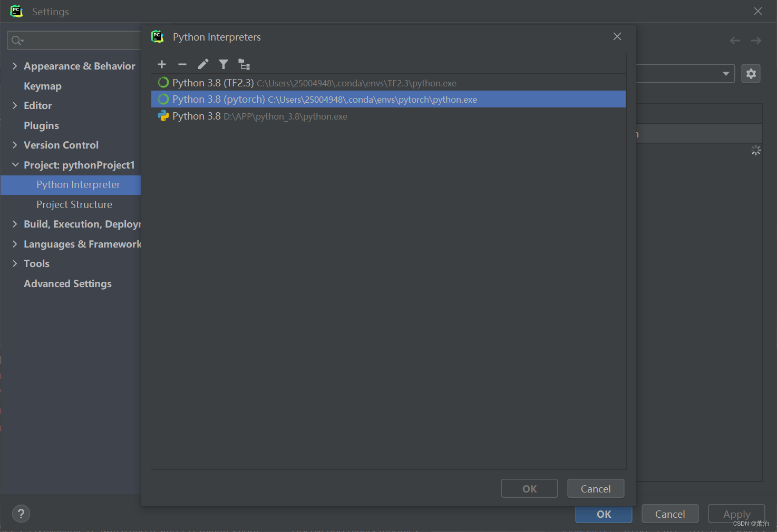Click the blue OK button in Settings
The image size is (777, 532).
coord(604,515)
